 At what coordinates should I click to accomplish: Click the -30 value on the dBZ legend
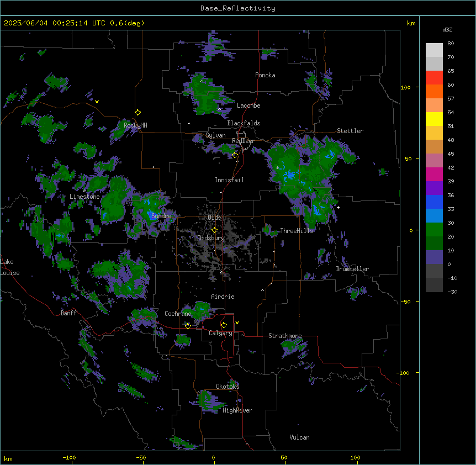[x=452, y=292]
